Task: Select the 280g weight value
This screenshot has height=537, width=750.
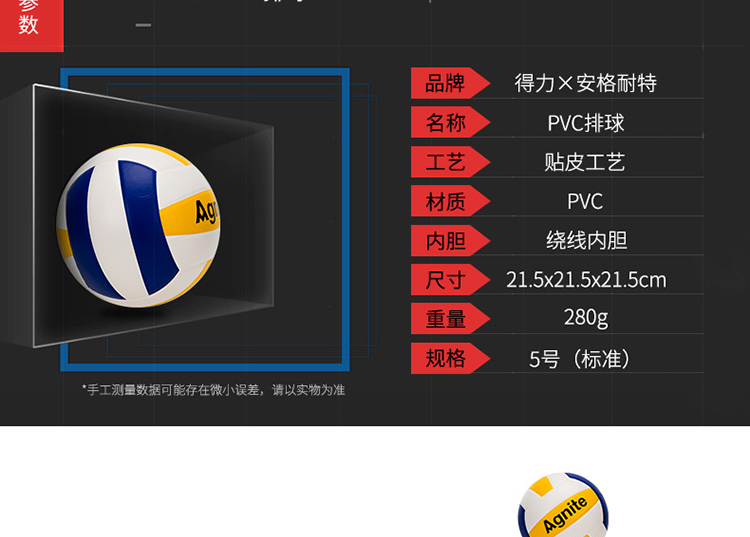Action: click(x=585, y=318)
